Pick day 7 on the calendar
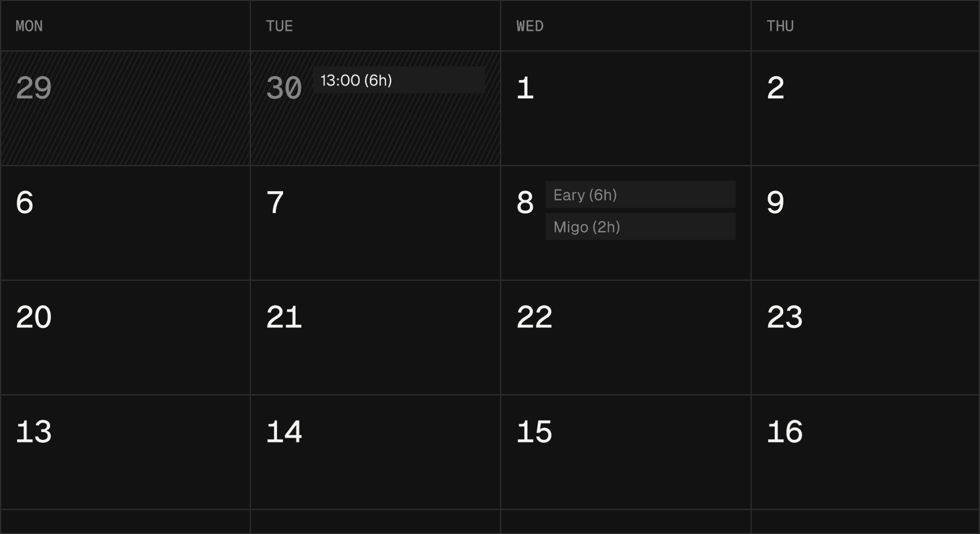Viewport: 980px width, 534px height. [x=375, y=223]
